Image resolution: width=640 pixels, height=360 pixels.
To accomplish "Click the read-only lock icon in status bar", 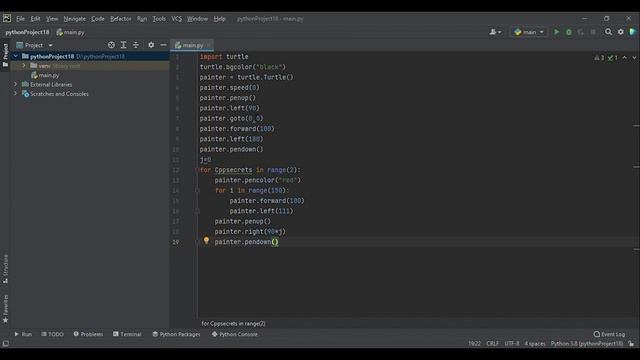I will coord(631,343).
